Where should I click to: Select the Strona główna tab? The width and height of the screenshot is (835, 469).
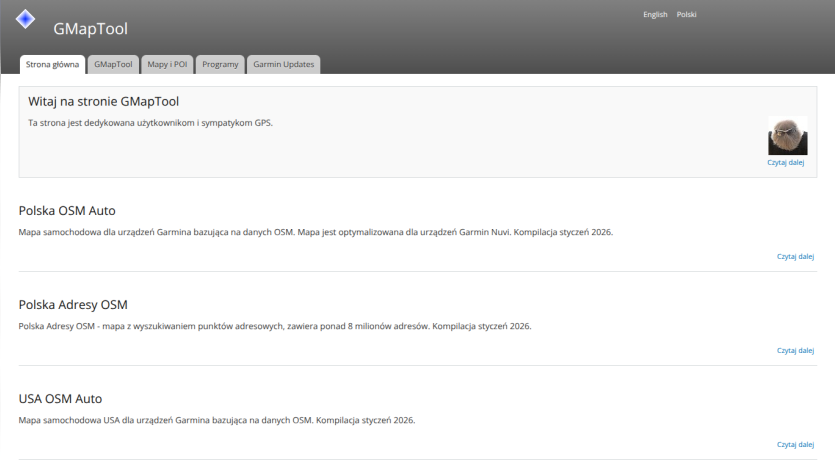[52, 64]
